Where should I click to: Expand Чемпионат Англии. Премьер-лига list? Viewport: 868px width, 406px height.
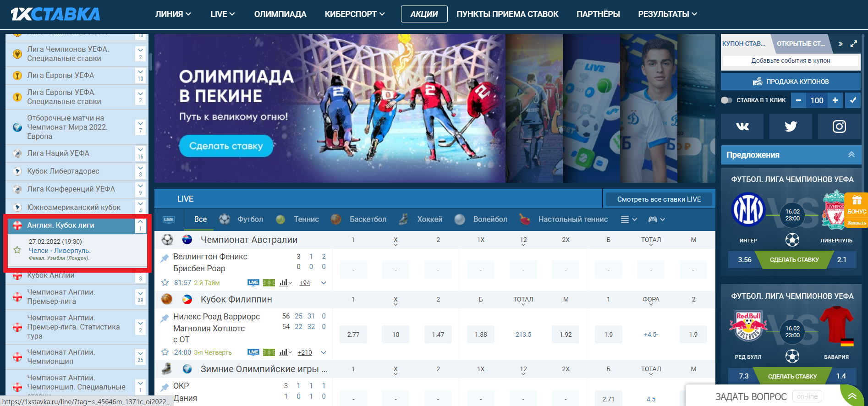pos(140,296)
